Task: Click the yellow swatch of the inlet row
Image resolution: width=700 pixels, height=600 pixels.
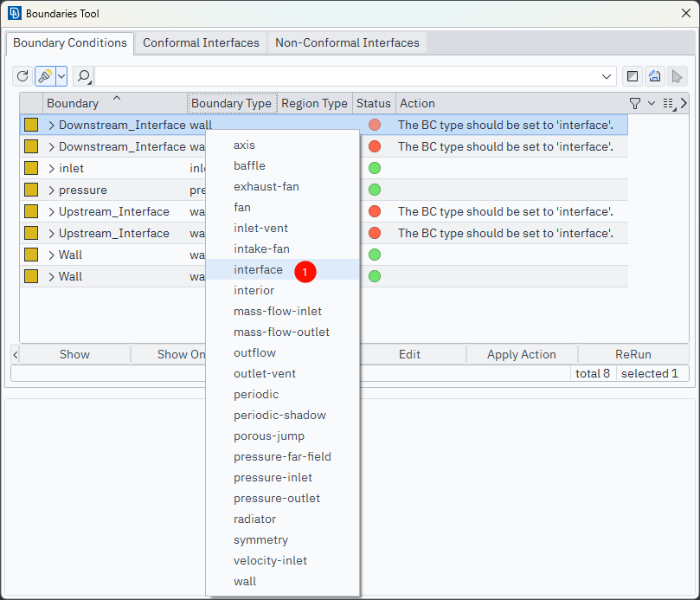Action: pyautogui.click(x=31, y=168)
